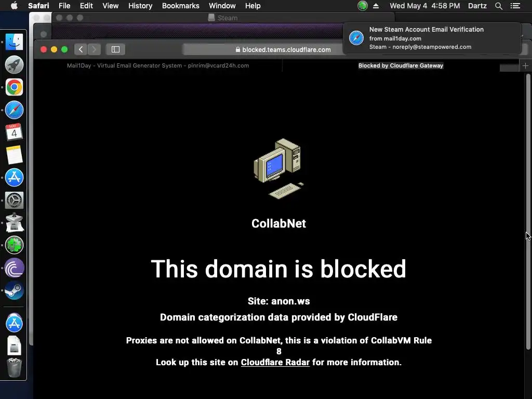Click the Safari address bar
Screen dimensions: 532x399
pos(283,49)
